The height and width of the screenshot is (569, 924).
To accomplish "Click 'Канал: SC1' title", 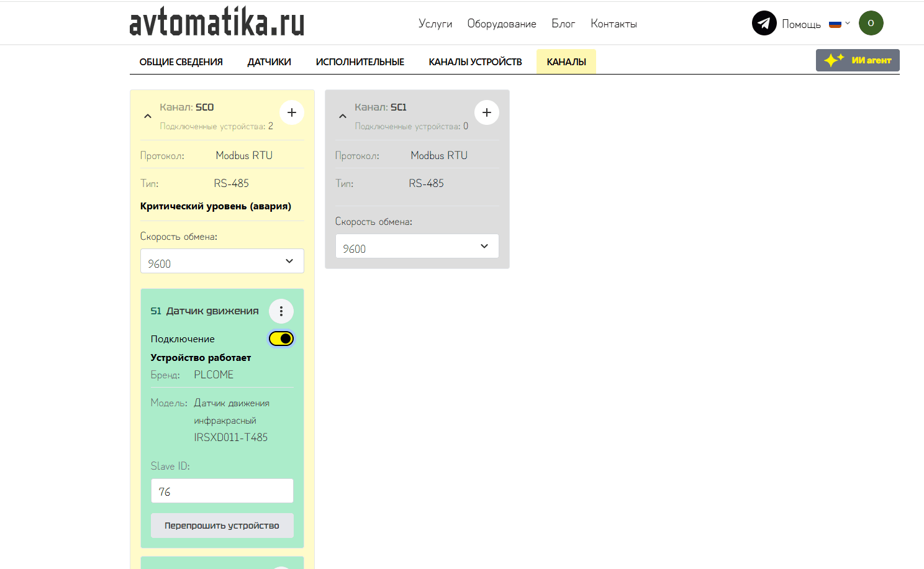I will tap(381, 107).
